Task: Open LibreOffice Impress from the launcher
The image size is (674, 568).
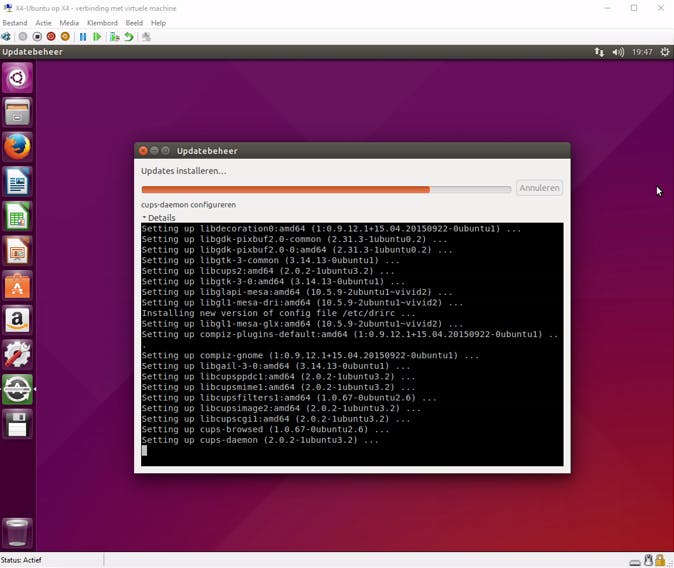Action: [x=17, y=251]
